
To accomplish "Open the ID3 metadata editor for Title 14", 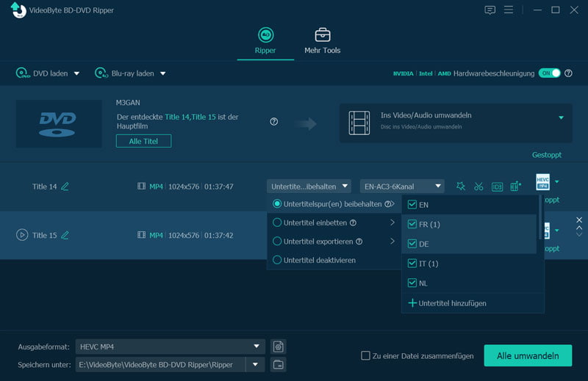I will [x=497, y=186].
